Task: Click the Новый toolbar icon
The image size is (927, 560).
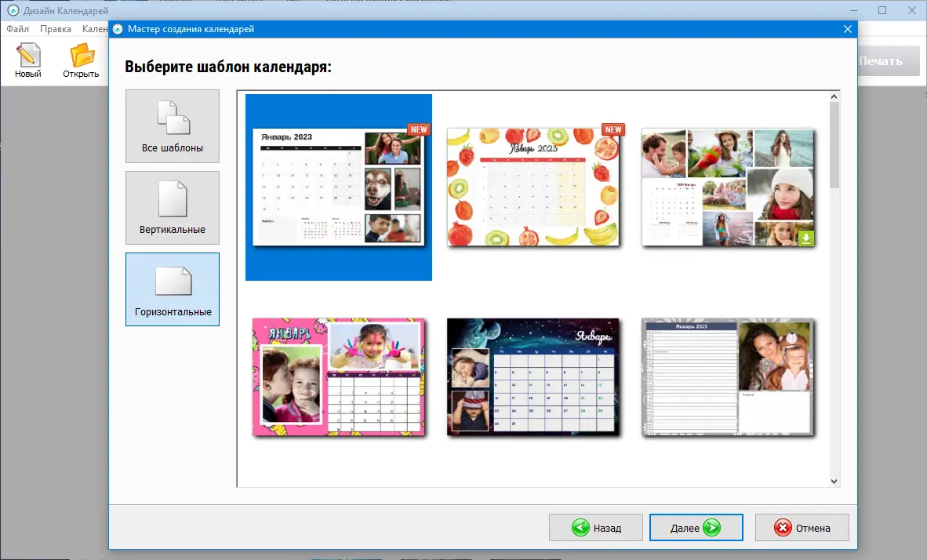Action: coord(27,60)
